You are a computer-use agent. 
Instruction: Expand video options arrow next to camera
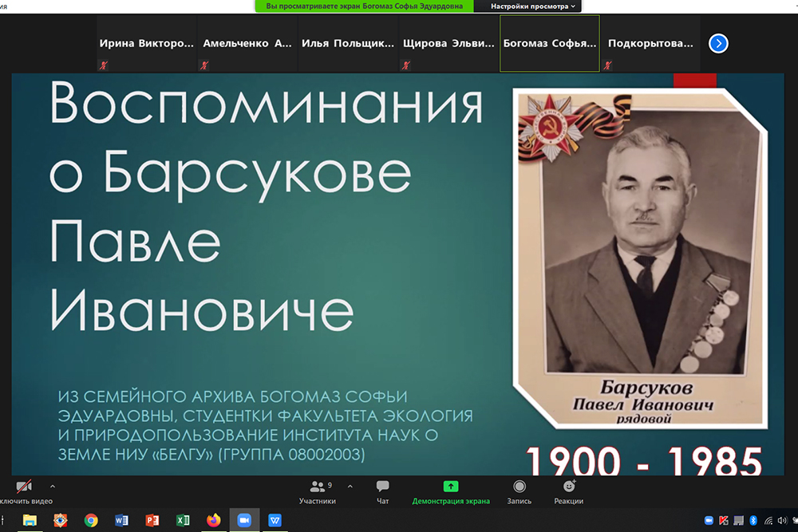[x=53, y=486]
